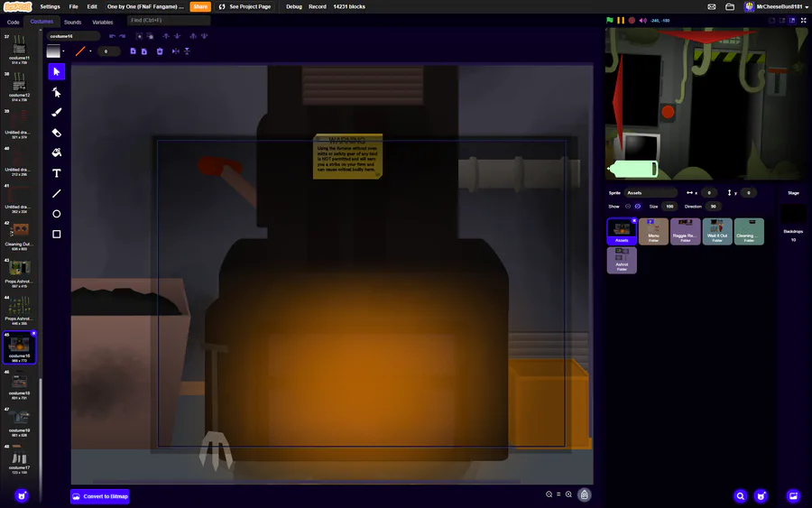Screen dimensions: 812x508
Task: Click the Delete trash icon
Action: [x=160, y=51]
